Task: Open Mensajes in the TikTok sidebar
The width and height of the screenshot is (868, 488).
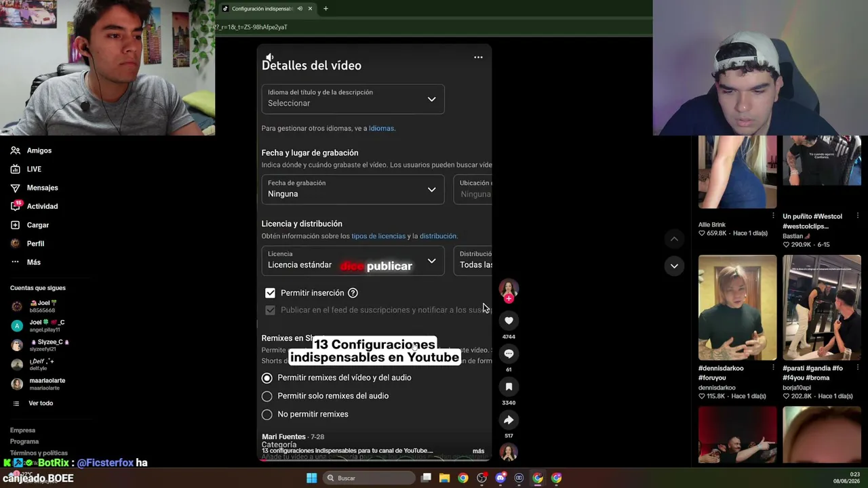Action: pyautogui.click(x=42, y=188)
